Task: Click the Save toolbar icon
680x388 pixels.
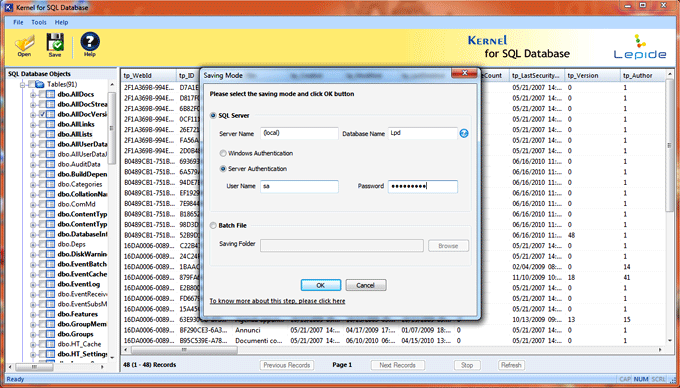Action: pos(55,45)
